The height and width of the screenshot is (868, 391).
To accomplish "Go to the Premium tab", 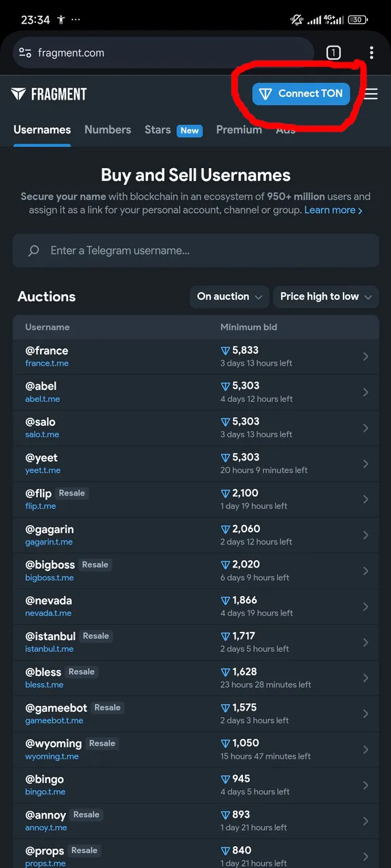I will [x=239, y=130].
